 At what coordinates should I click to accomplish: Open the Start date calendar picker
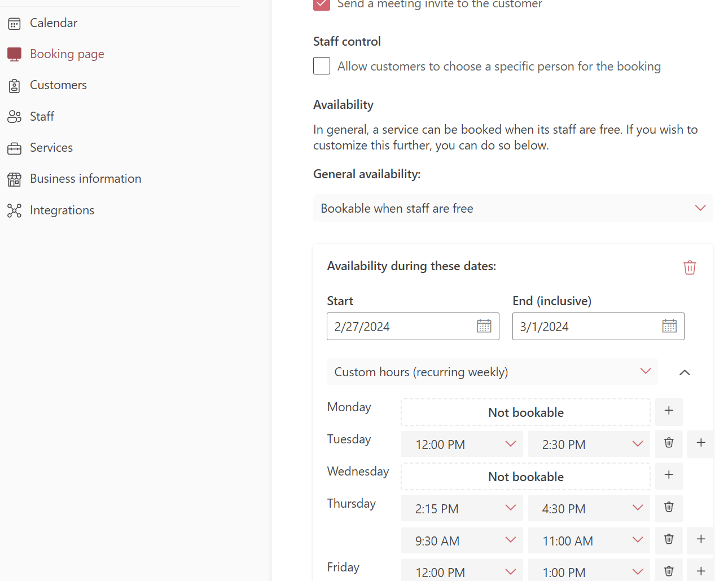(x=484, y=326)
